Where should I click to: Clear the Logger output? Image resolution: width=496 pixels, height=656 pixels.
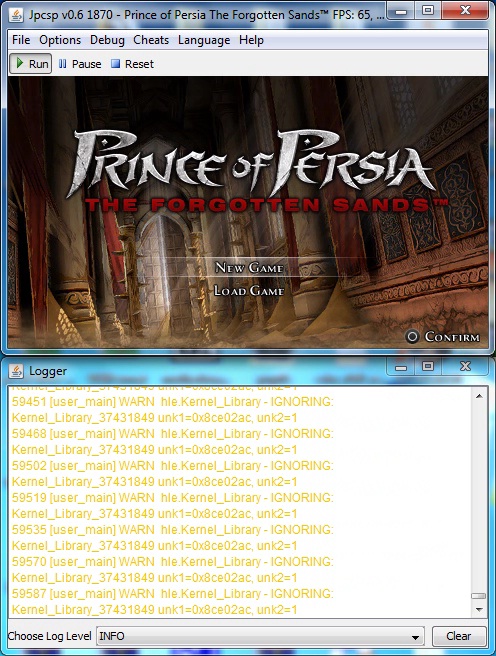pos(459,636)
